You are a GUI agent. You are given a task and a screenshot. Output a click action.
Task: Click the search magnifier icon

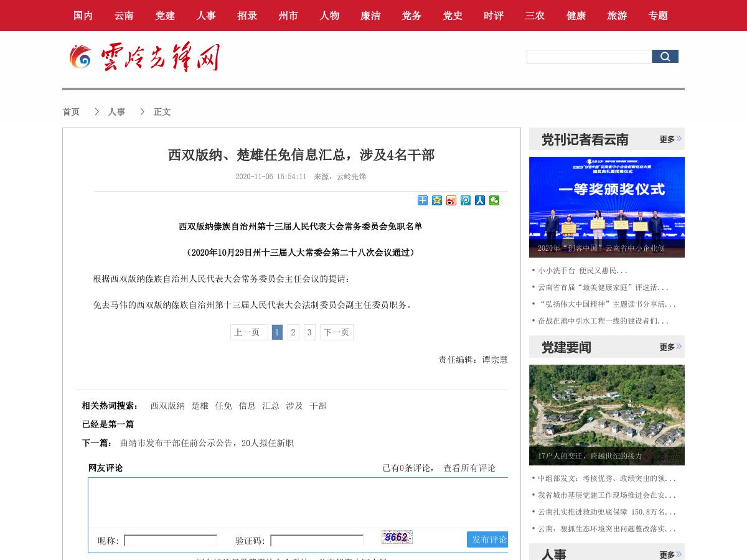tap(665, 56)
